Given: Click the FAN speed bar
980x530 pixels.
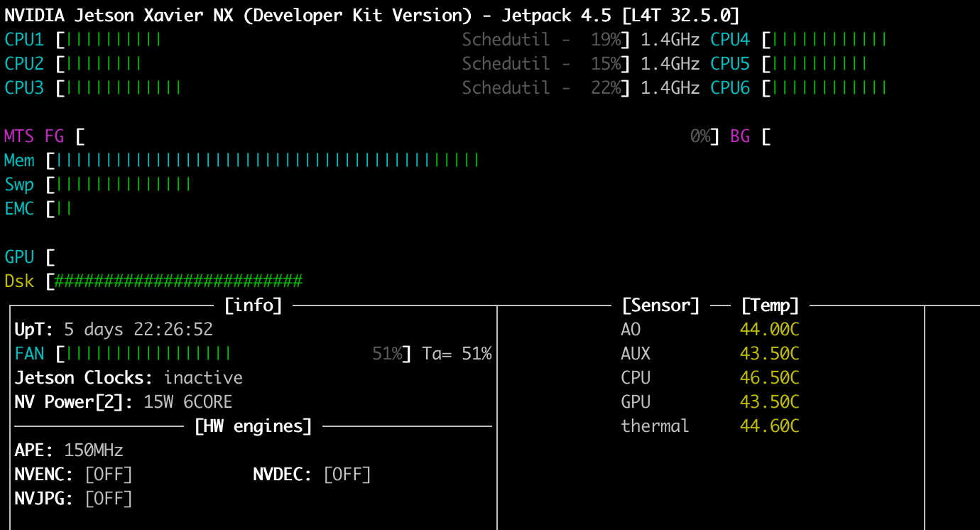Looking at the screenshot, I should 148,354.
